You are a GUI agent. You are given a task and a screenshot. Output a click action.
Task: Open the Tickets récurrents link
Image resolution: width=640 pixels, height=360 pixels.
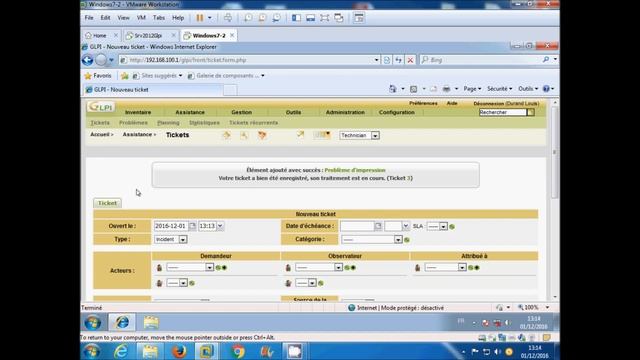tap(253, 123)
